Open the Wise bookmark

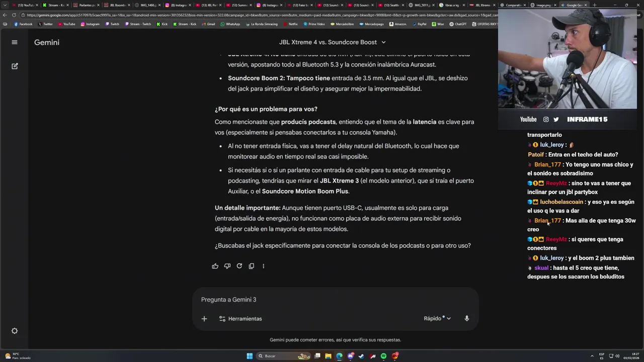(x=438, y=24)
